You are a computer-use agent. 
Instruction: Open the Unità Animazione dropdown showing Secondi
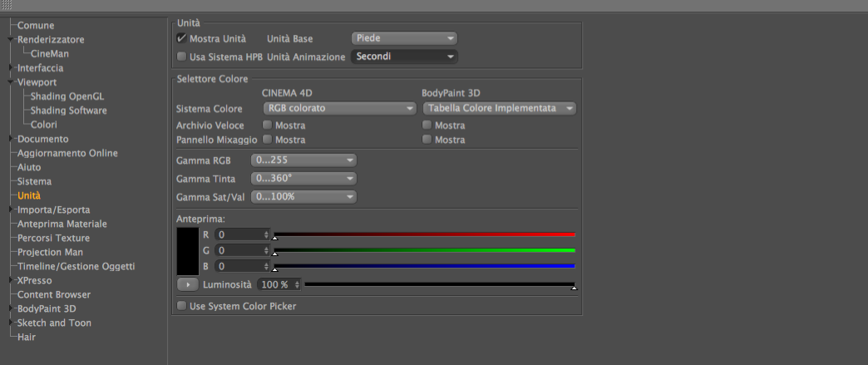[x=404, y=57]
